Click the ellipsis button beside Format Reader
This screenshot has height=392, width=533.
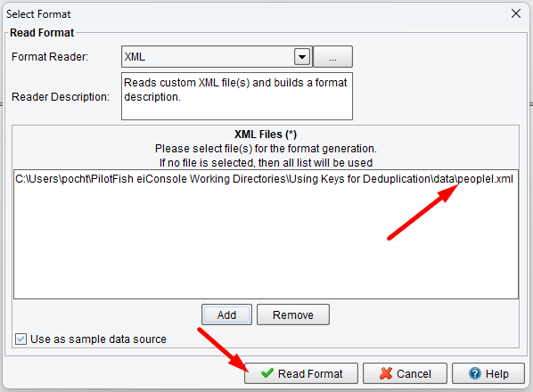(x=332, y=56)
